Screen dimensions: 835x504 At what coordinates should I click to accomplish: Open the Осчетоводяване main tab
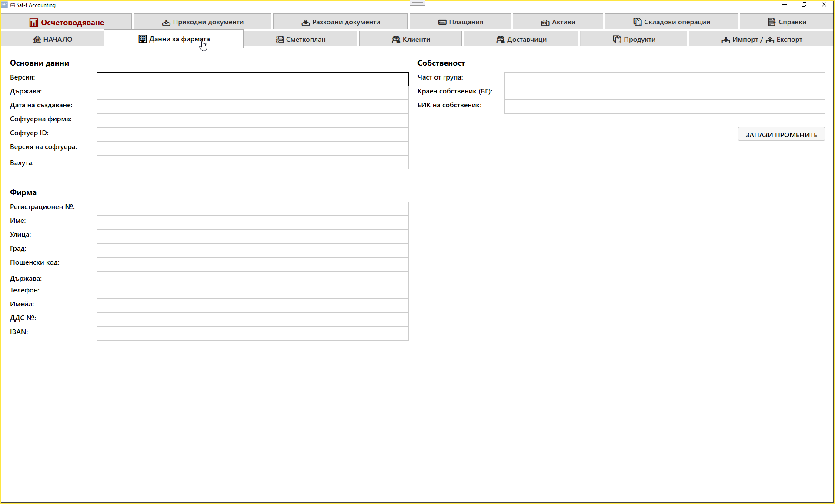point(67,22)
